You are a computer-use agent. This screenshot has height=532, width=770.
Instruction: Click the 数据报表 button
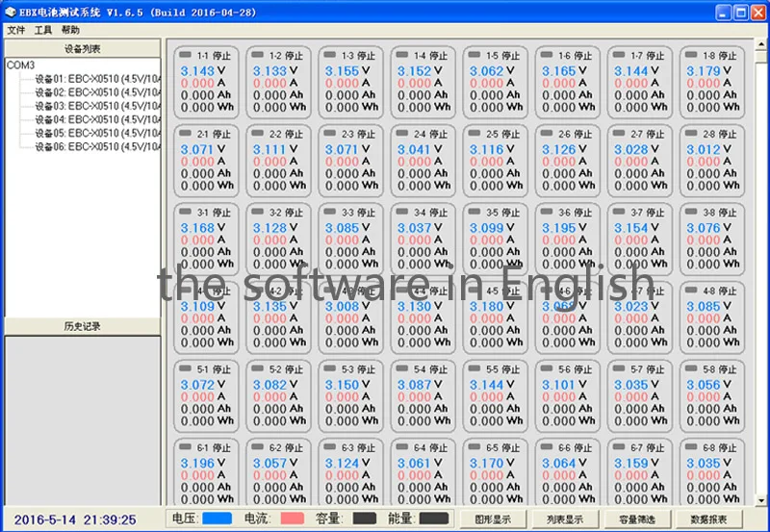point(708,519)
